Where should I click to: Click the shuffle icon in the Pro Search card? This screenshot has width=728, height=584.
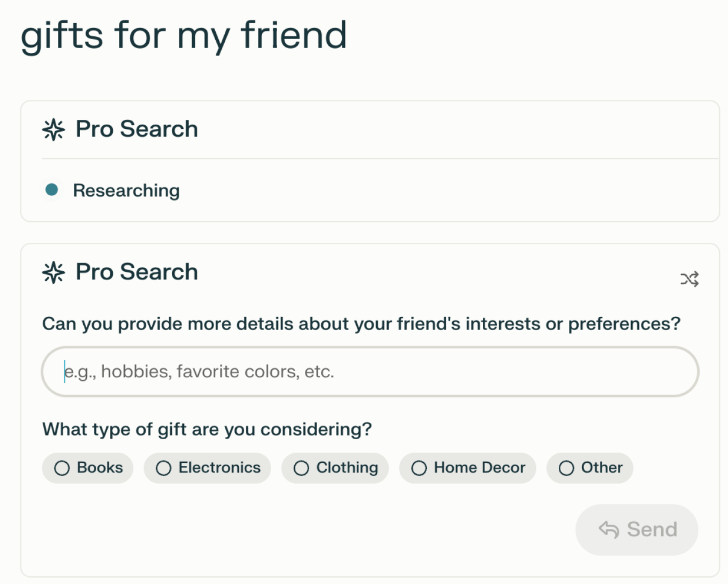[691, 279]
